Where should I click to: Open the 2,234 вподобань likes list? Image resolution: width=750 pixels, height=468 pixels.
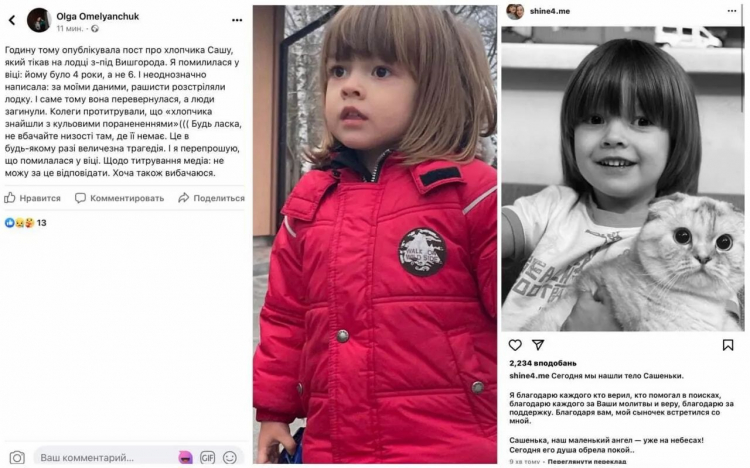click(x=543, y=363)
